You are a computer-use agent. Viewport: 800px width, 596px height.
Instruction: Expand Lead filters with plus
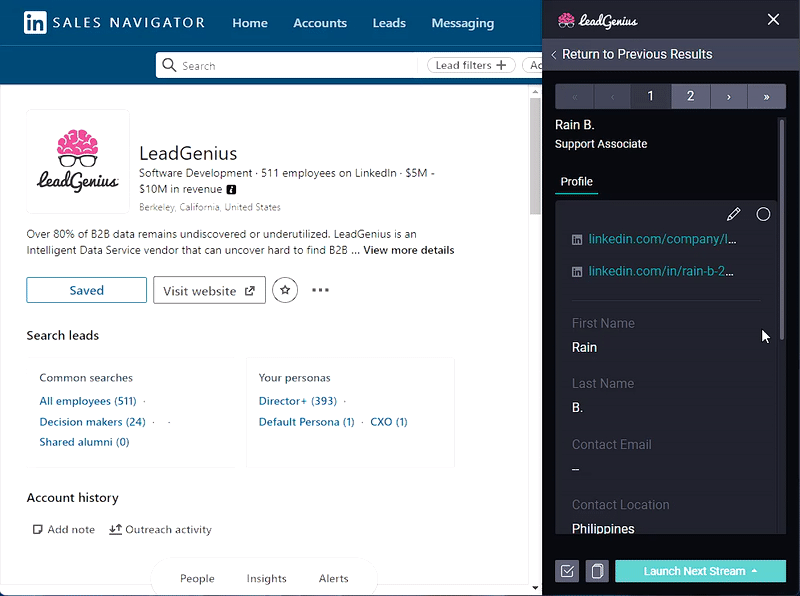coord(471,65)
